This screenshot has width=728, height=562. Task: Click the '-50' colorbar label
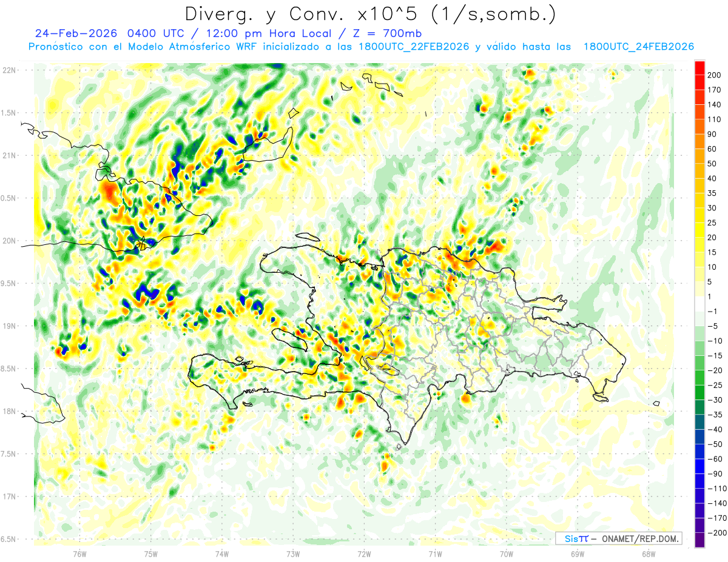(715, 444)
